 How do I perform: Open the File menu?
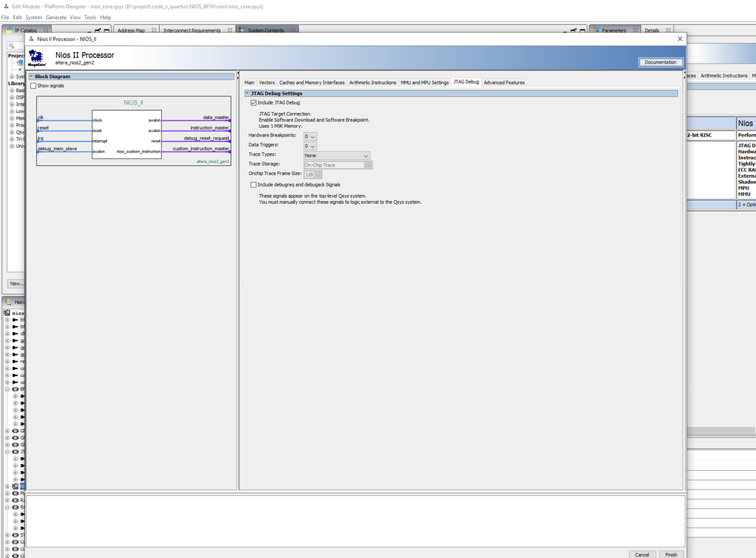tap(5, 17)
